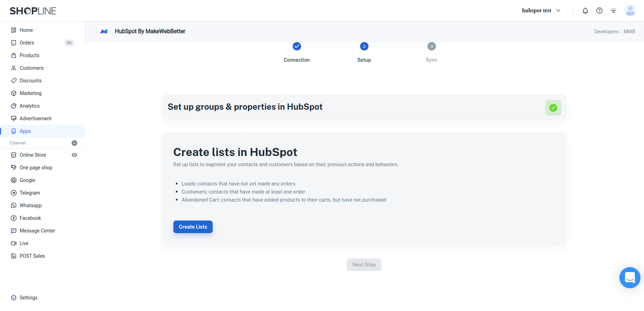Click the Online Store storefront icon

pos(14,155)
